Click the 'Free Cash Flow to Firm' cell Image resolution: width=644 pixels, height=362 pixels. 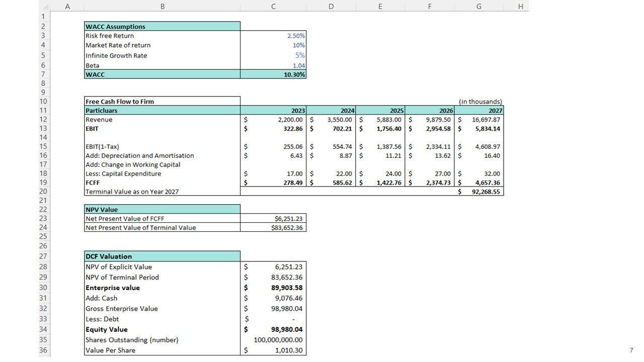pyautogui.click(x=162, y=102)
